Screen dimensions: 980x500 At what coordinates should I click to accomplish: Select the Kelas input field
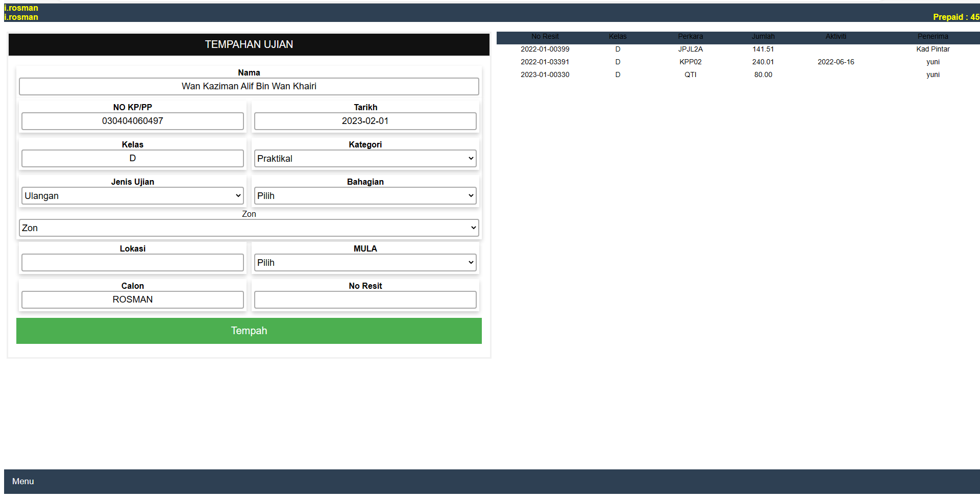(132, 158)
